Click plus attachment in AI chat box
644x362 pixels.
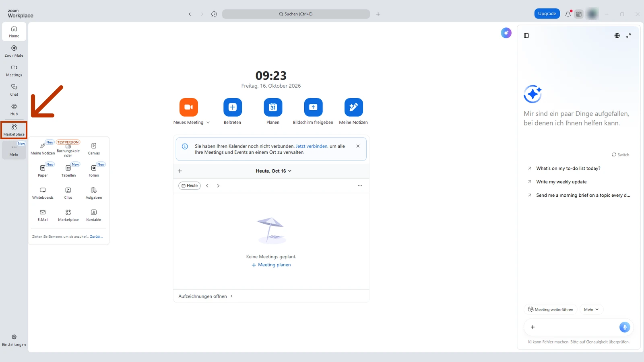533,327
